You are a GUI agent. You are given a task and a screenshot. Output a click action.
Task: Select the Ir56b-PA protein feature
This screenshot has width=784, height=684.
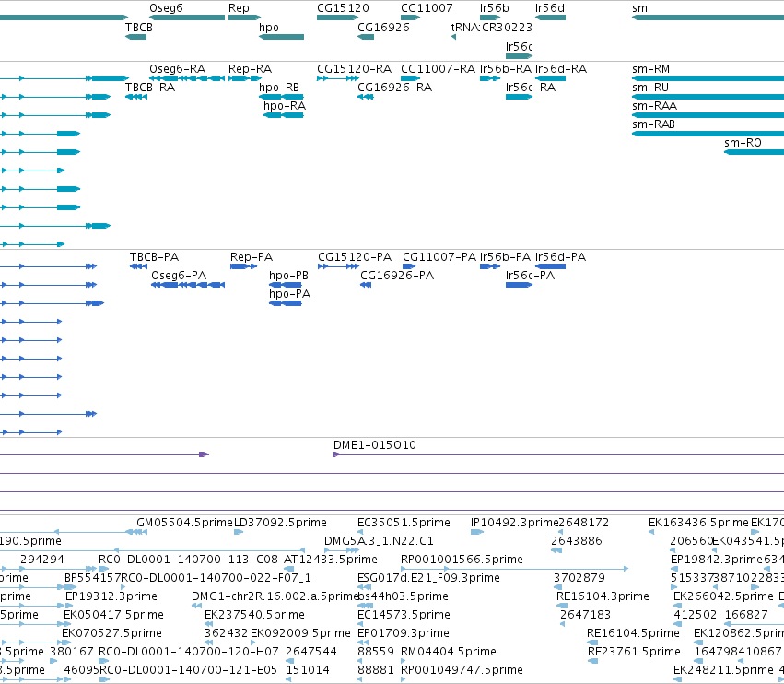[490, 266]
